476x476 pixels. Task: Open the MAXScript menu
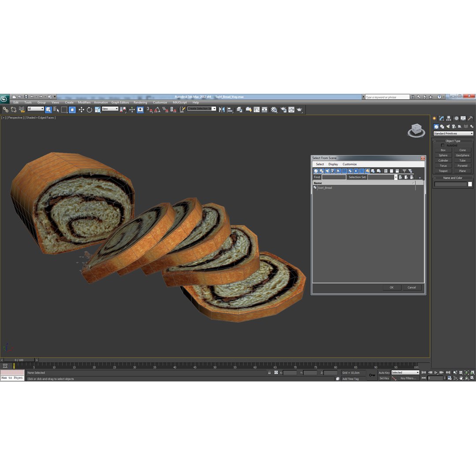click(180, 103)
